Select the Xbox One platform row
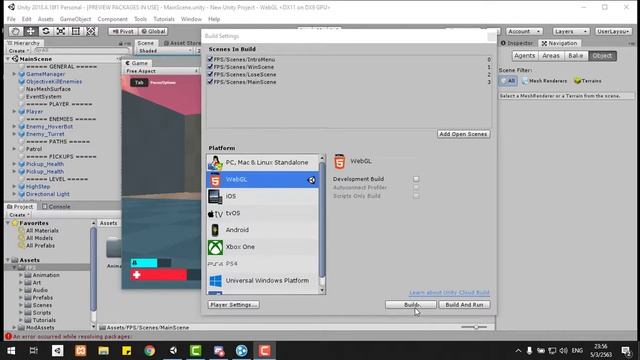The width and height of the screenshot is (640, 360). tap(263, 247)
